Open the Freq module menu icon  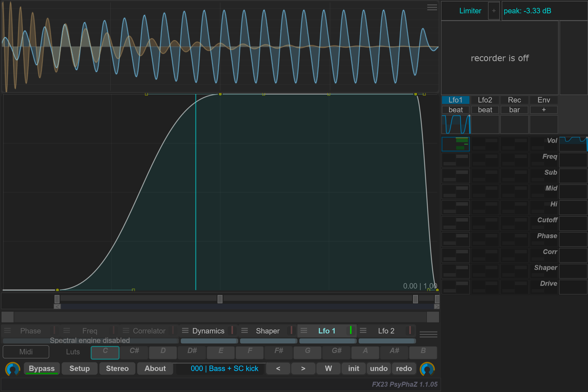[x=66, y=331]
